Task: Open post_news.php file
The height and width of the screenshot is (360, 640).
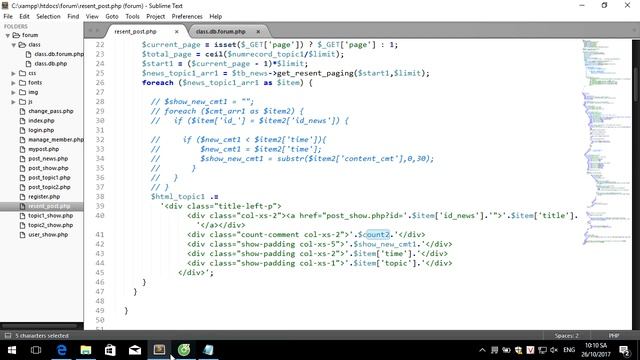Action: 48,158
